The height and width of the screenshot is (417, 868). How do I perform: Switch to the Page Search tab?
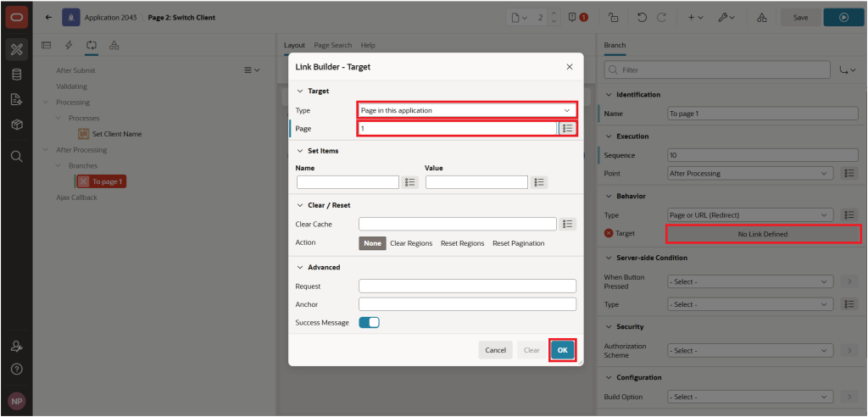332,46
